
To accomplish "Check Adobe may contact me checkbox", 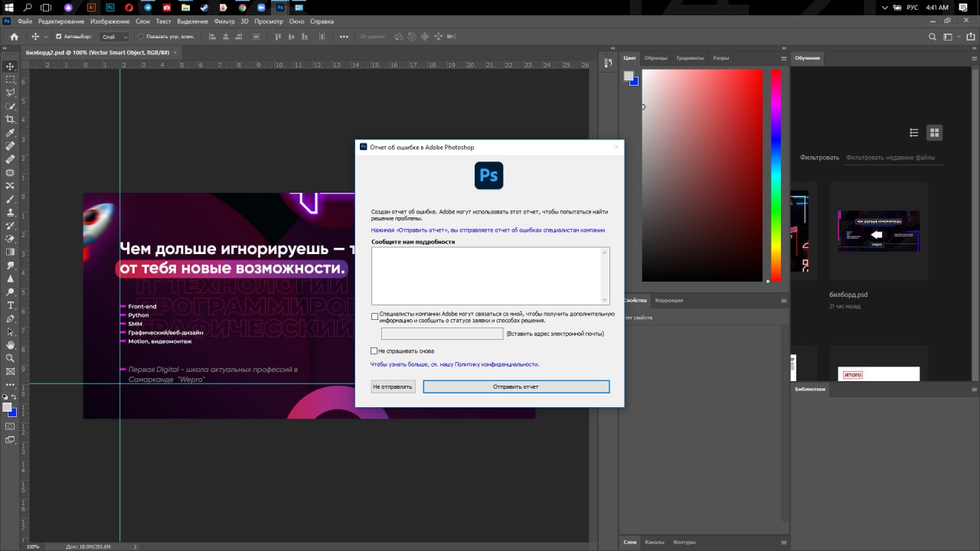I will click(x=375, y=316).
